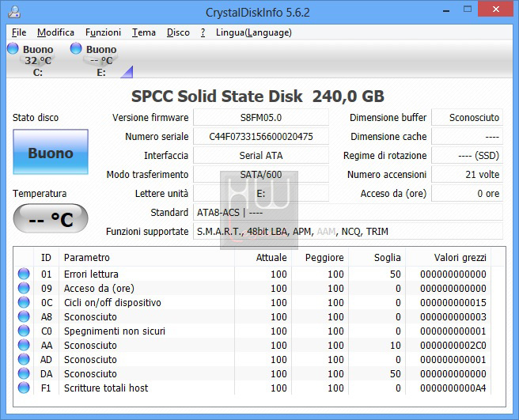Click the Standard field ATA8-ACS
The height and width of the screenshot is (420, 519).
(x=348, y=212)
